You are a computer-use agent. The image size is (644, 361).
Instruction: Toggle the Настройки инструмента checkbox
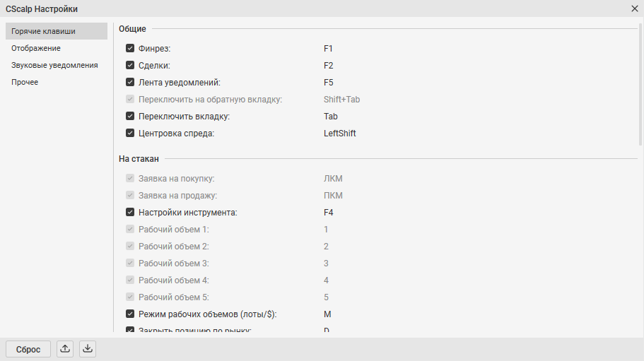[130, 213]
